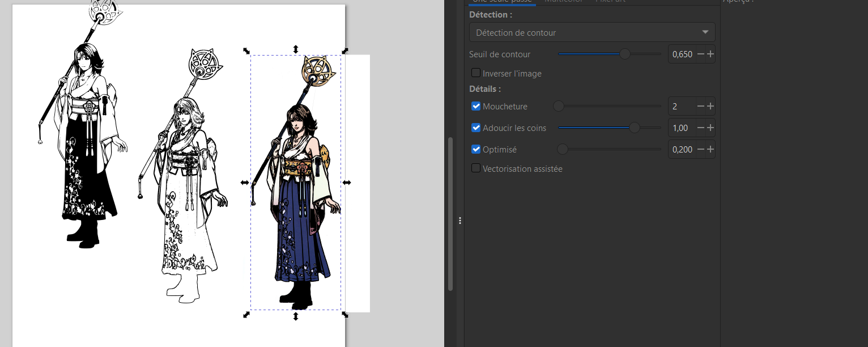Uncheck the Moucheture checkbox
Image resolution: width=868 pixels, height=347 pixels.
click(x=476, y=107)
